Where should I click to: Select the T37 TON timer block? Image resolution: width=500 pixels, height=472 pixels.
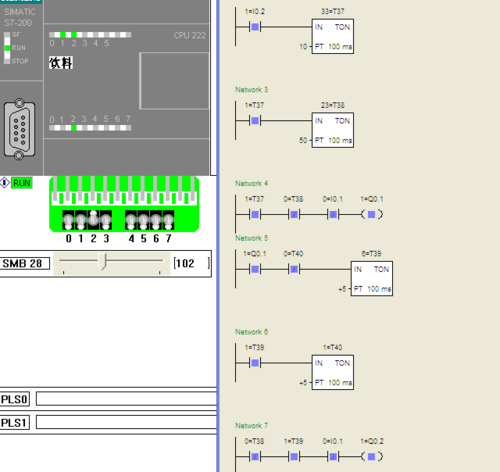(x=333, y=36)
